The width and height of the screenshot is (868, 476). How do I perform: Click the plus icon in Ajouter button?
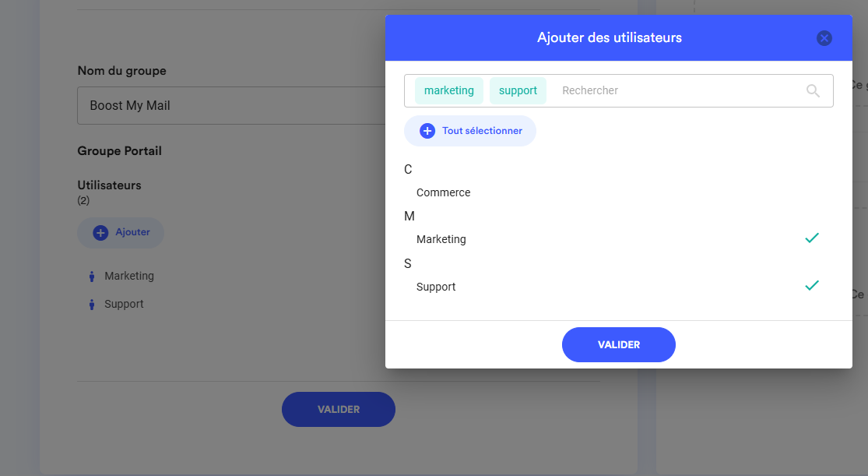tap(100, 232)
